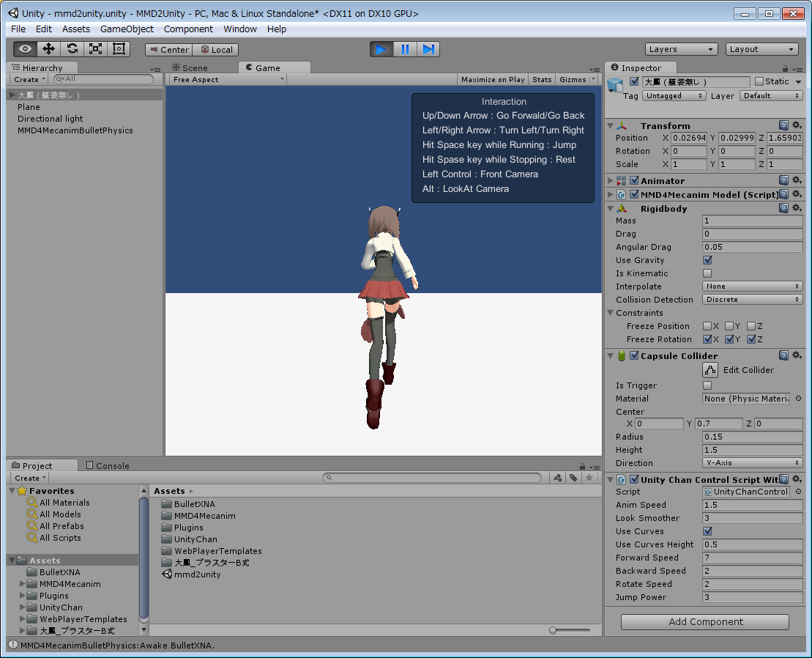Viewport: 812px width, 658px height.
Task: Toggle Maximize on Play
Action: click(x=493, y=79)
